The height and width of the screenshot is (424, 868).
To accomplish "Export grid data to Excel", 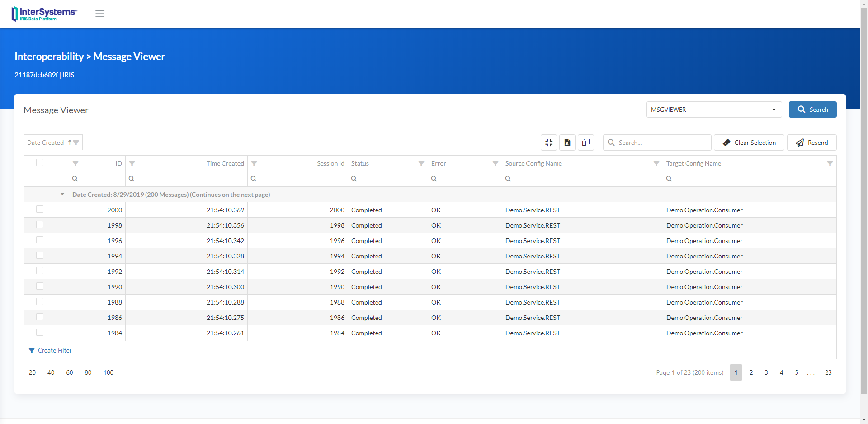I will click(x=567, y=143).
